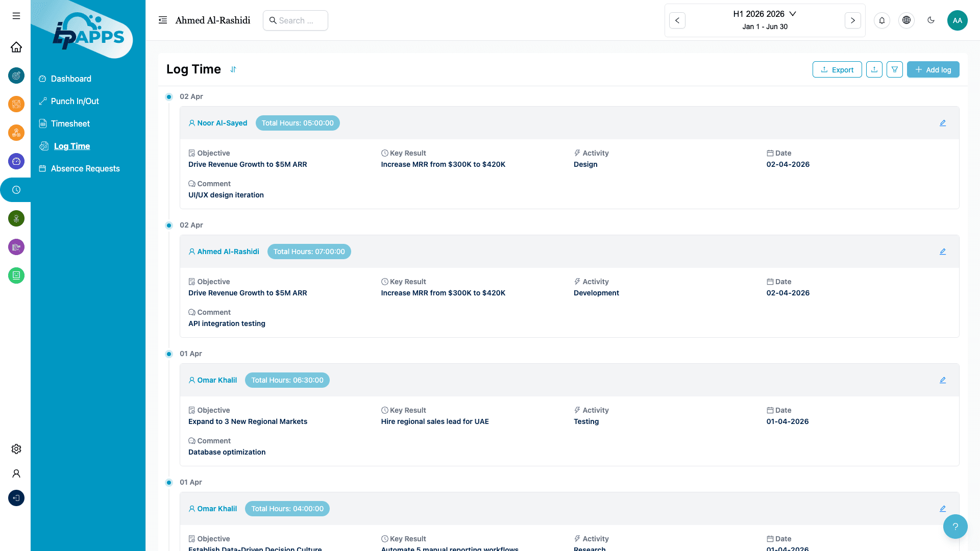Open Timesheet in the sidebar menu

click(70, 123)
